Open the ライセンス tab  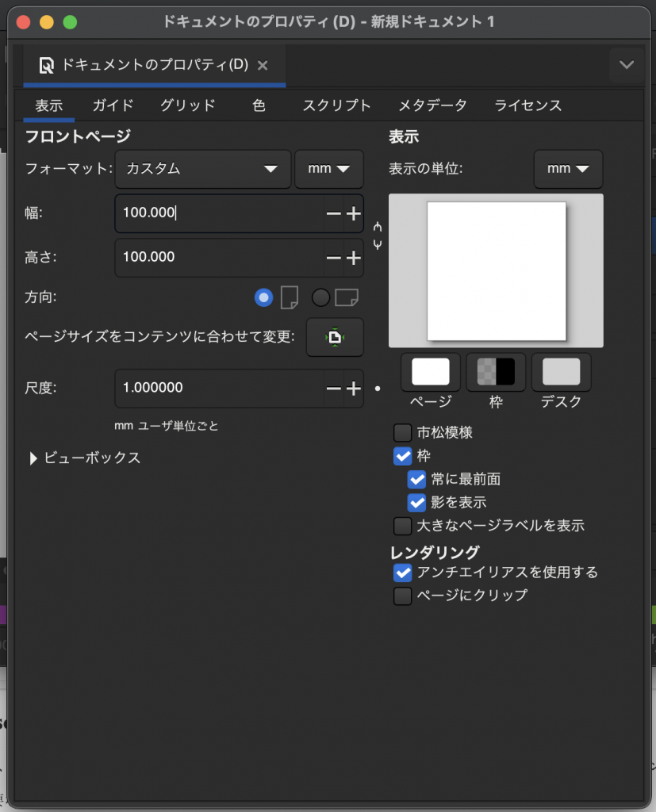click(528, 105)
